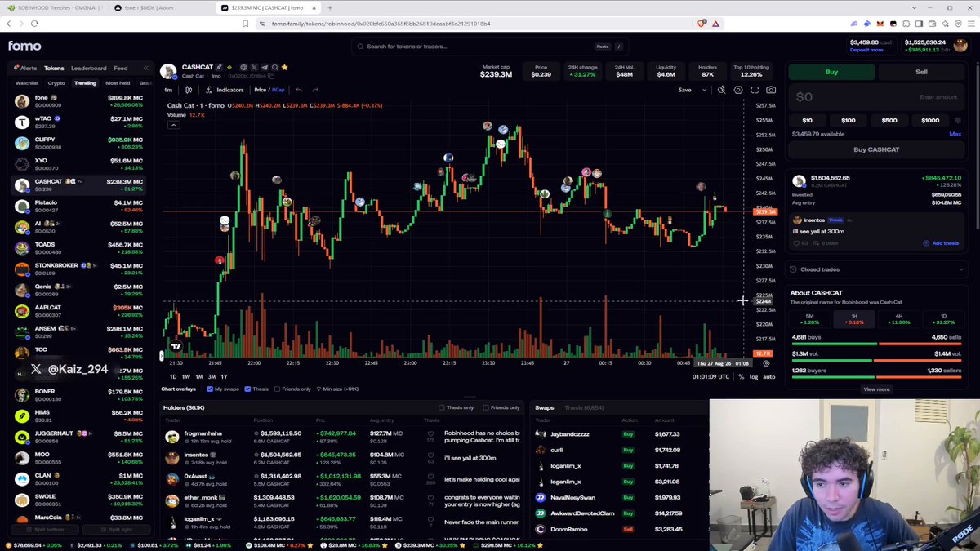Check Thesis only in Holders panel
Image resolution: width=980 pixels, height=551 pixels.
click(x=442, y=407)
